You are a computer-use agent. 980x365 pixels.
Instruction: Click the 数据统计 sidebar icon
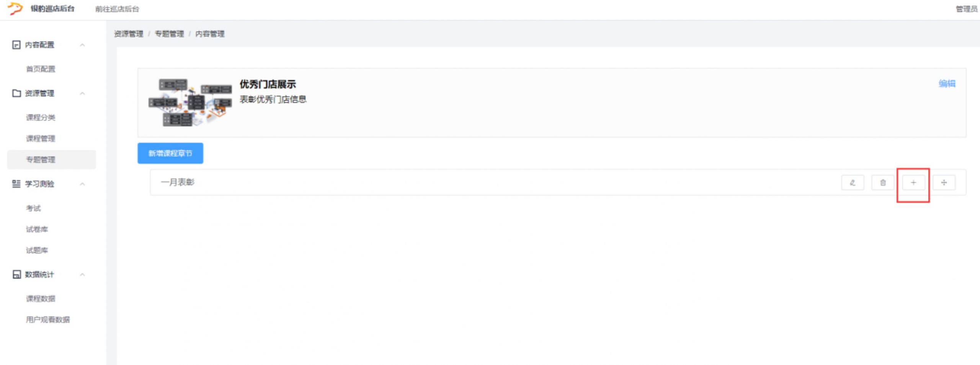coord(16,274)
